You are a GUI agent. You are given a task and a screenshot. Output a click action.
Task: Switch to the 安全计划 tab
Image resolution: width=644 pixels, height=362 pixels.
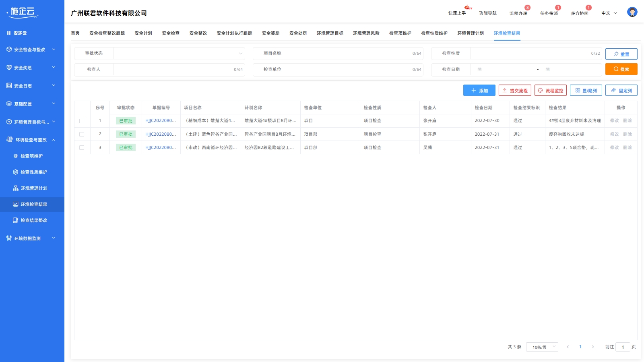pyautogui.click(x=143, y=33)
